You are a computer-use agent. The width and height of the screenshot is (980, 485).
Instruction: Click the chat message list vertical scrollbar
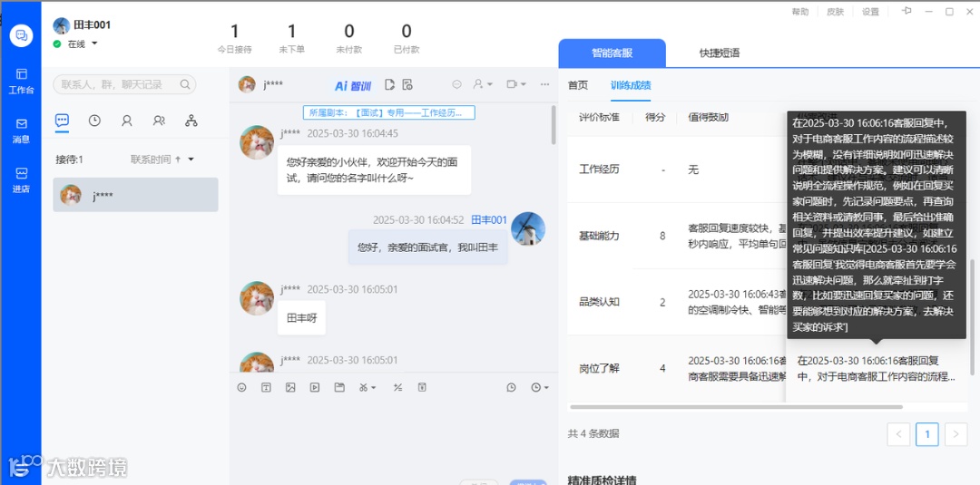pyautogui.click(x=554, y=125)
